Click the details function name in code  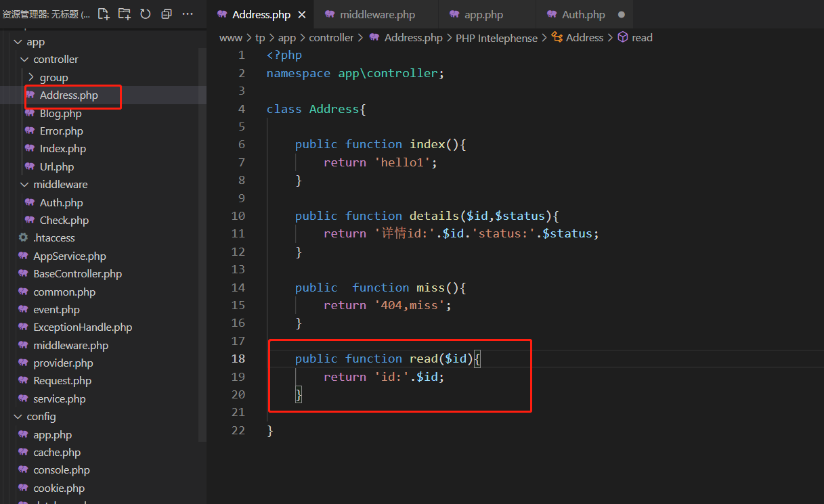coord(434,216)
